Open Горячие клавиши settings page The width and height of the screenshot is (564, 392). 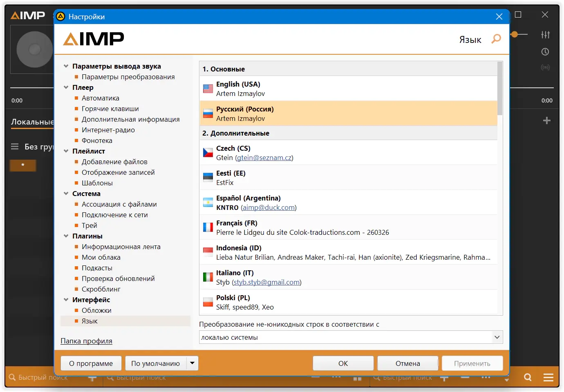coord(110,109)
